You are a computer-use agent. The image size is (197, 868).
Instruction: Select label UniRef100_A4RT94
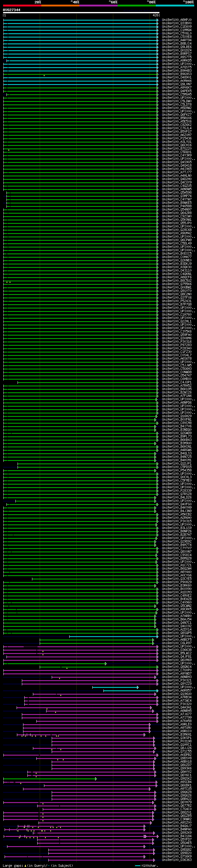tap(177, 40)
